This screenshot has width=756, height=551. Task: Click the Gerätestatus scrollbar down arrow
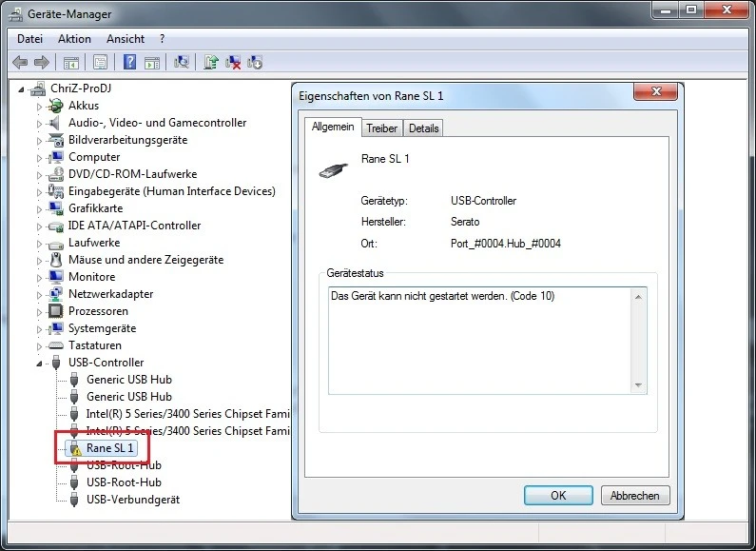(639, 385)
